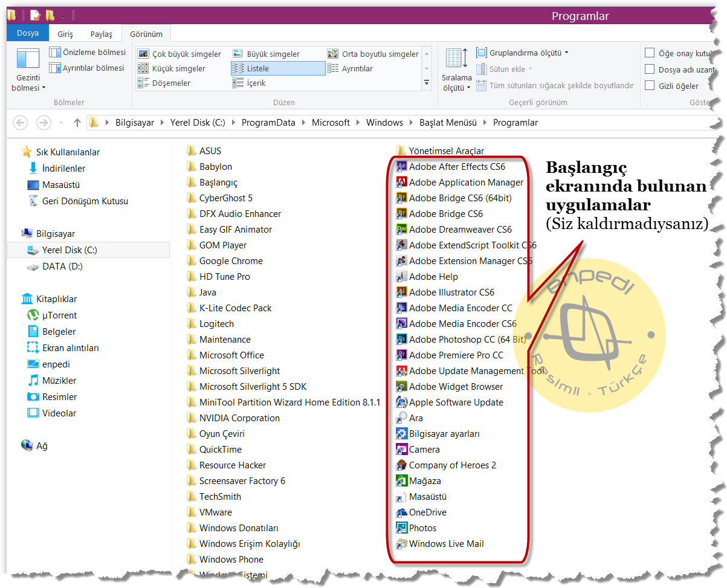727x588 pixels.
Task: Open the Adobe Application Manager shortcut
Action: tap(459, 183)
